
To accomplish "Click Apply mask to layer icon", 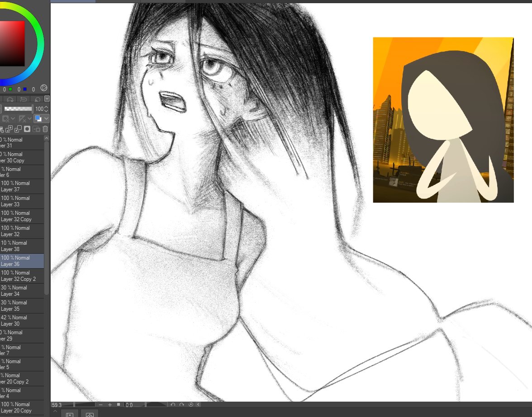I will (x=36, y=129).
